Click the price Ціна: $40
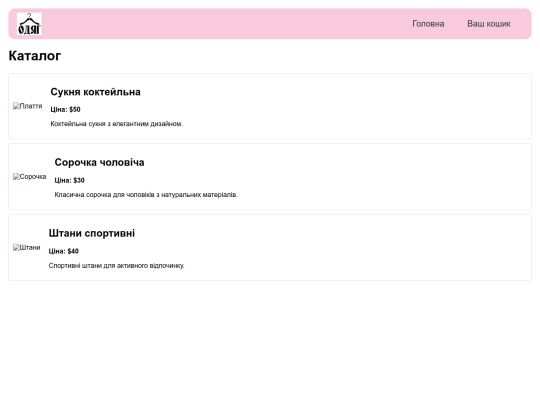 [64, 251]
